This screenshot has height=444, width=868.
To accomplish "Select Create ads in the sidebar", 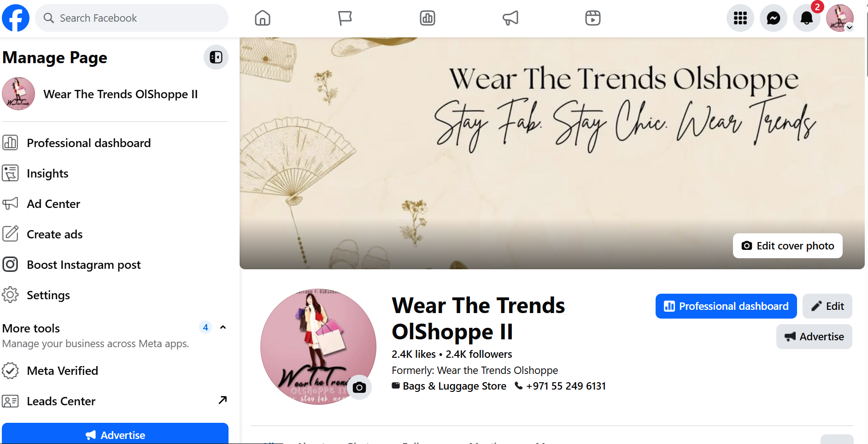I will (x=115, y=234).
